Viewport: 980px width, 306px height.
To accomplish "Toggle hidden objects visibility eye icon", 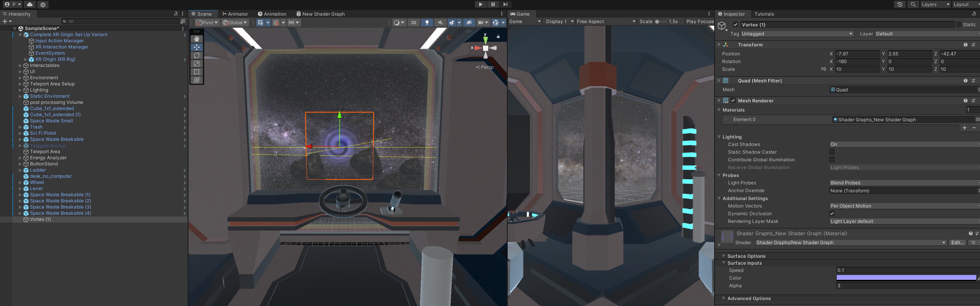I will pyautogui.click(x=469, y=22).
